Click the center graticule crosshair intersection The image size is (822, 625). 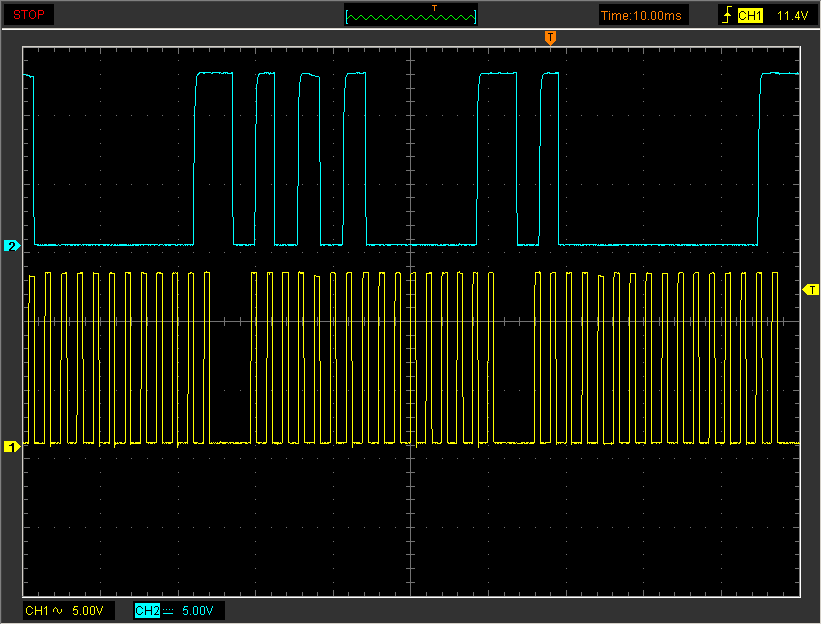(x=411, y=321)
